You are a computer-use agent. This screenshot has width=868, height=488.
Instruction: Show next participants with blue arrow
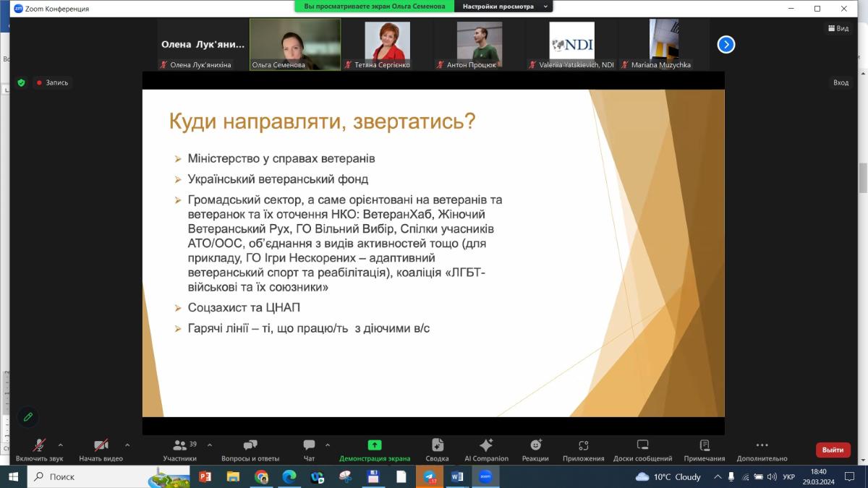coord(726,45)
